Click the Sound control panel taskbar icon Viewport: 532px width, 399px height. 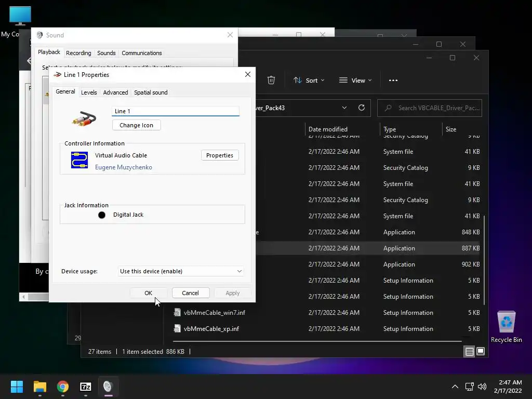tap(108, 387)
